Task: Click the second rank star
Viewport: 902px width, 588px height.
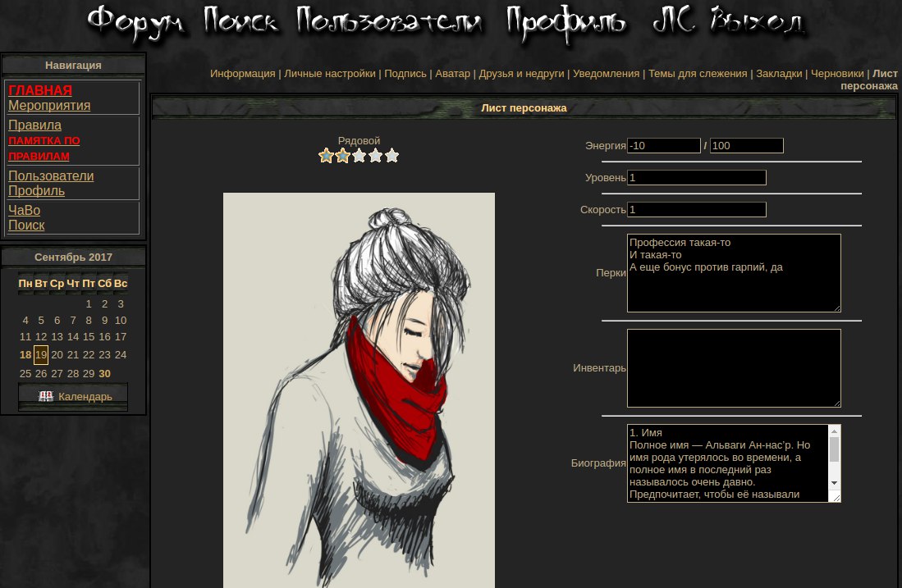Action: point(343,156)
